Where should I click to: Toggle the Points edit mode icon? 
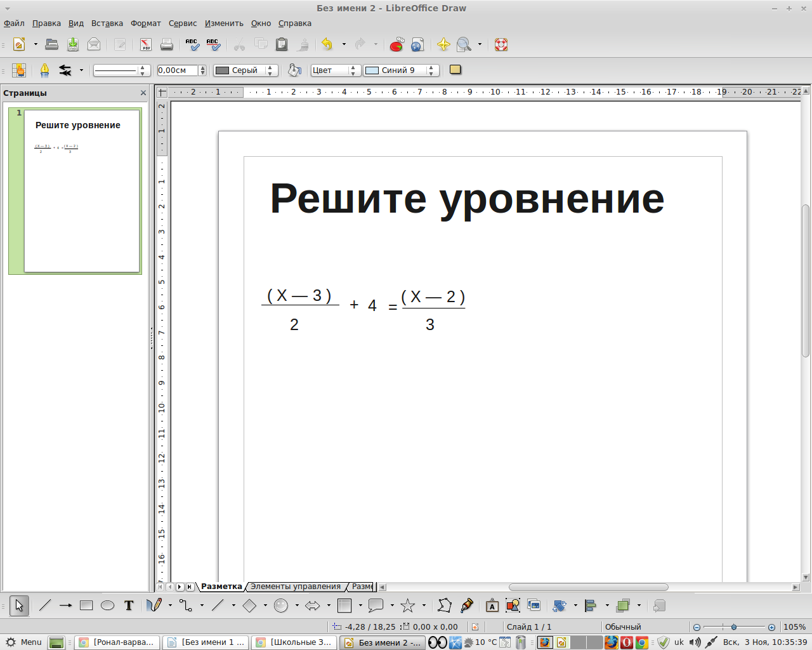445,606
